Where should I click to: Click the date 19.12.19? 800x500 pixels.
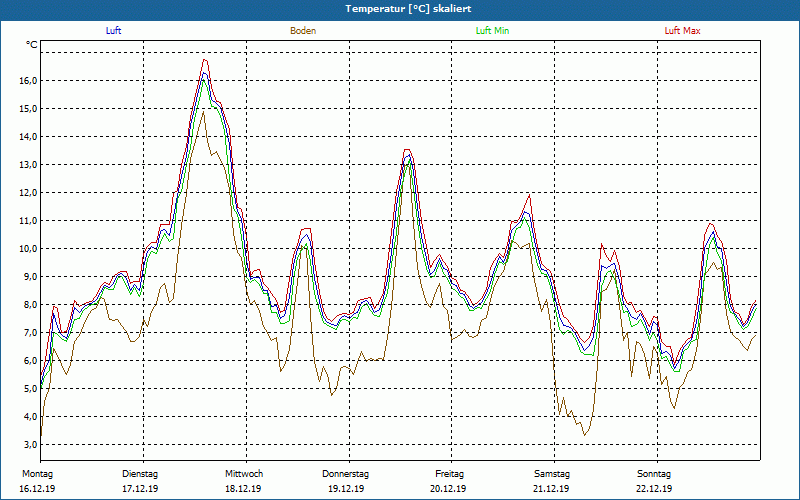(346, 489)
